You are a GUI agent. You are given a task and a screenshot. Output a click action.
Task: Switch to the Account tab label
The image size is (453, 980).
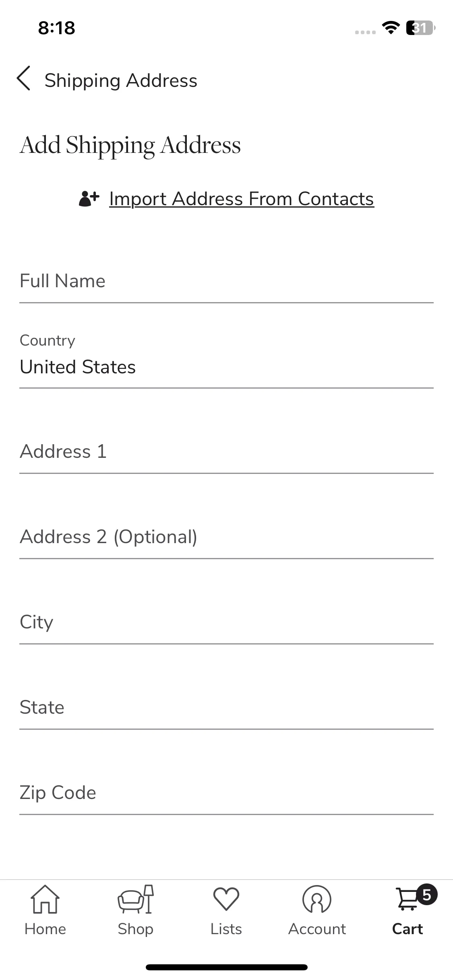coord(317,929)
